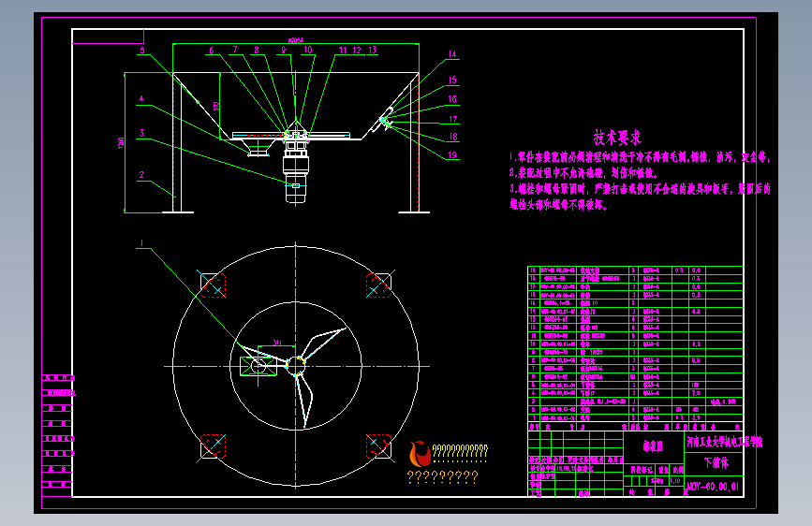The image size is (812, 526).
Task: Click part balloon number 14
Action: [x=452, y=54]
